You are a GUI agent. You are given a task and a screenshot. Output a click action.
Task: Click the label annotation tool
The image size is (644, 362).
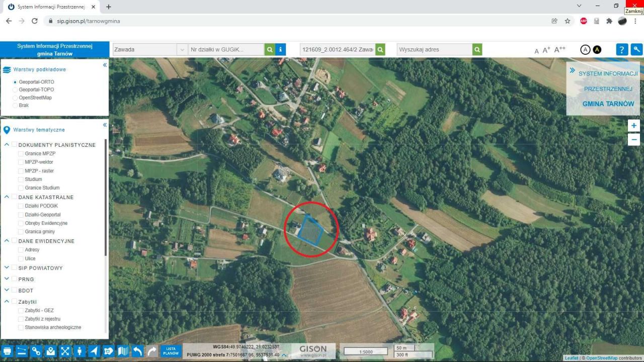pyautogui.click(x=109, y=351)
